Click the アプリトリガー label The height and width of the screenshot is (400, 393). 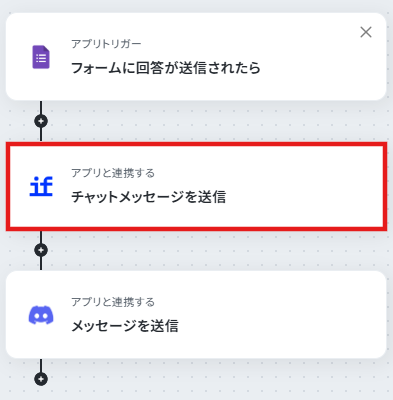click(106, 44)
